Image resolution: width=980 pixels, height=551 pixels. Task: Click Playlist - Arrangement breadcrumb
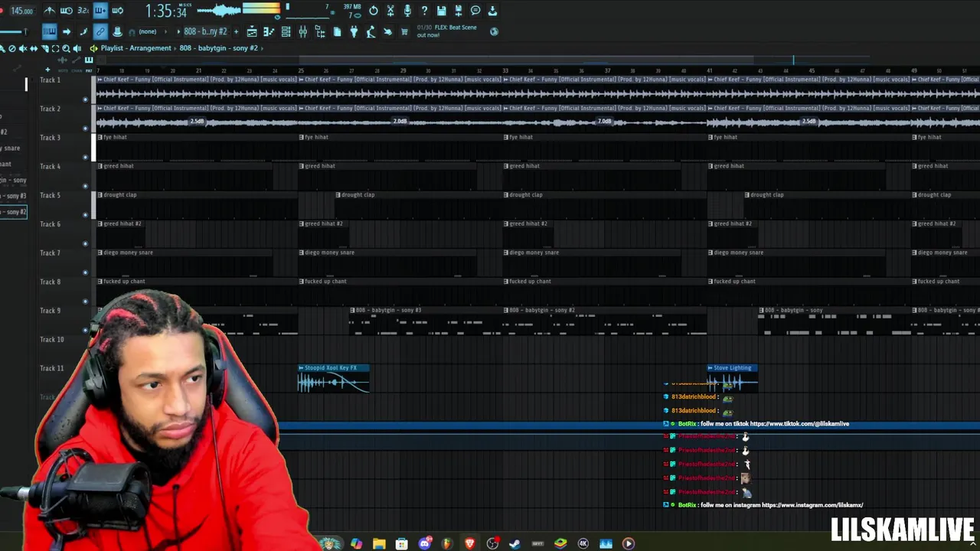click(136, 48)
